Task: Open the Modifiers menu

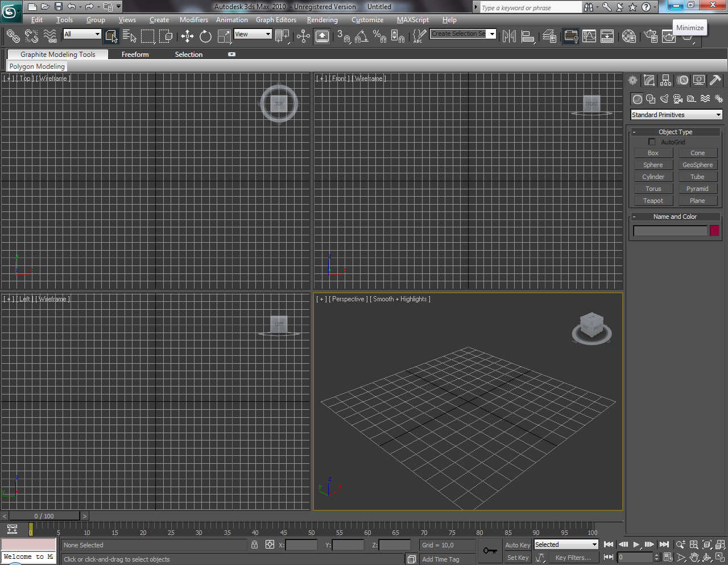Action: [x=193, y=20]
